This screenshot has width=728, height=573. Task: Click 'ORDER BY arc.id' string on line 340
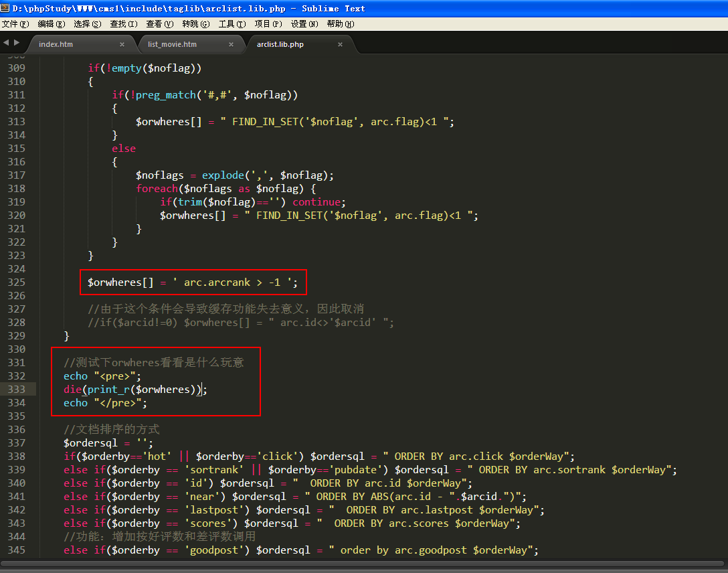(x=380, y=483)
